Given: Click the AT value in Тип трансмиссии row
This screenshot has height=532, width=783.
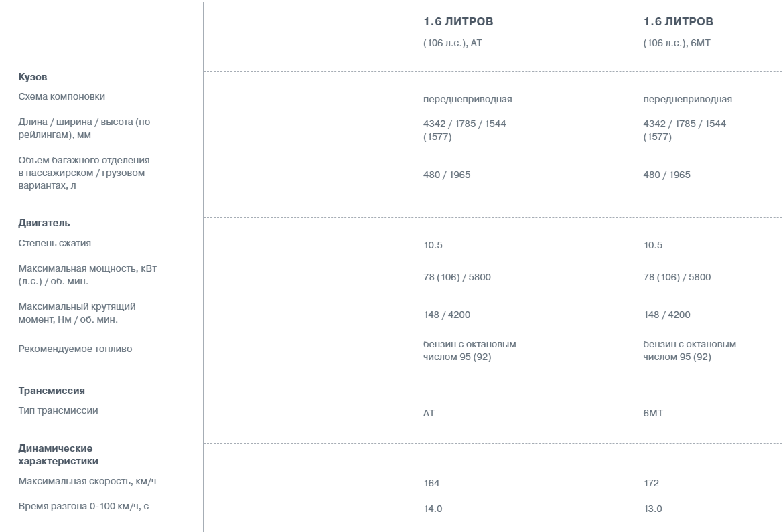Looking at the screenshot, I should point(429,413).
